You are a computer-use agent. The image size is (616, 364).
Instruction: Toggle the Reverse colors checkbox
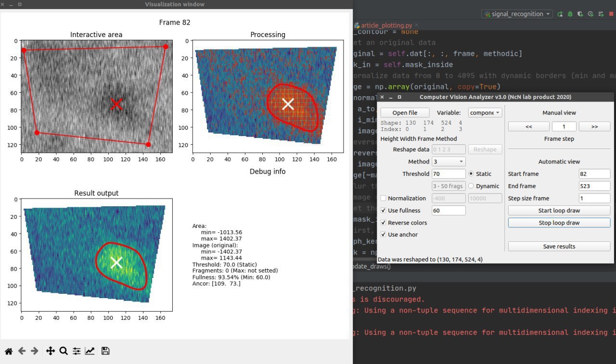tap(384, 223)
